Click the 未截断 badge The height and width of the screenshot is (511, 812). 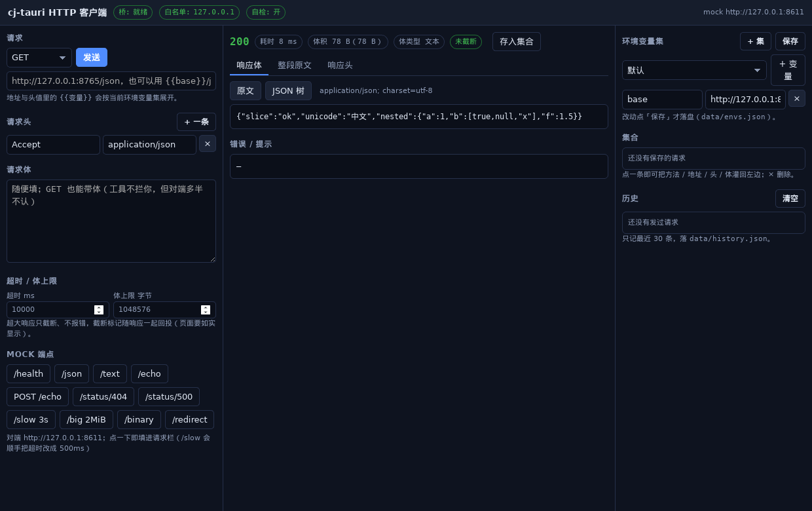click(466, 42)
